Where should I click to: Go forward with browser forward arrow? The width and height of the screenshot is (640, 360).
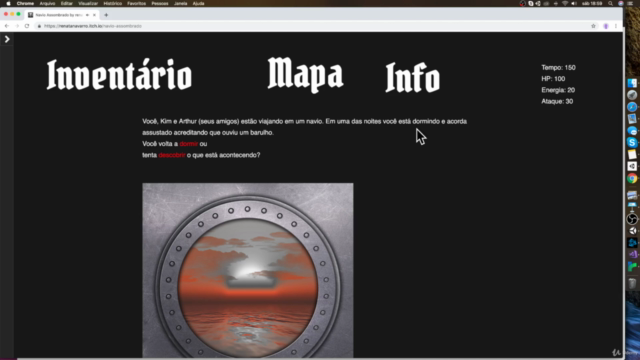click(x=17, y=26)
